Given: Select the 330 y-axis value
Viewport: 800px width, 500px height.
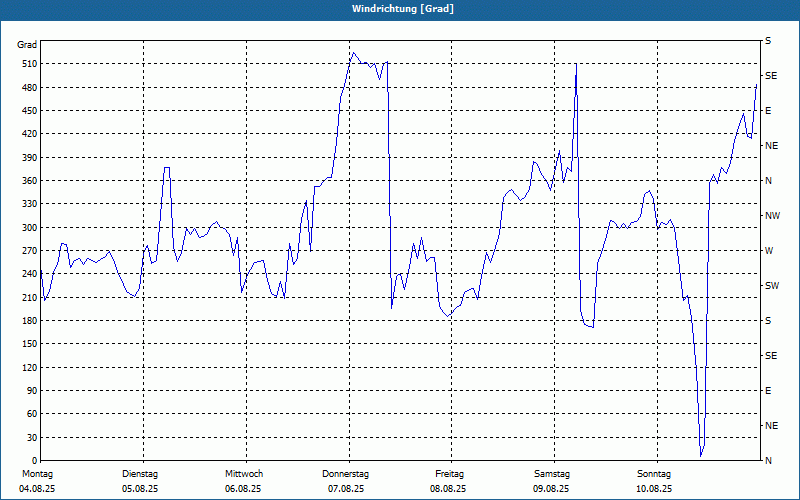Looking at the screenshot, I should pyautogui.click(x=29, y=204).
